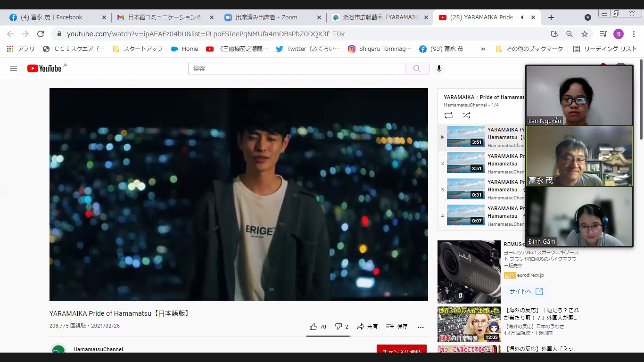The height and width of the screenshot is (362, 644).
Task: Switch to the Zoom attendees tab
Action: pyautogui.click(x=266, y=17)
